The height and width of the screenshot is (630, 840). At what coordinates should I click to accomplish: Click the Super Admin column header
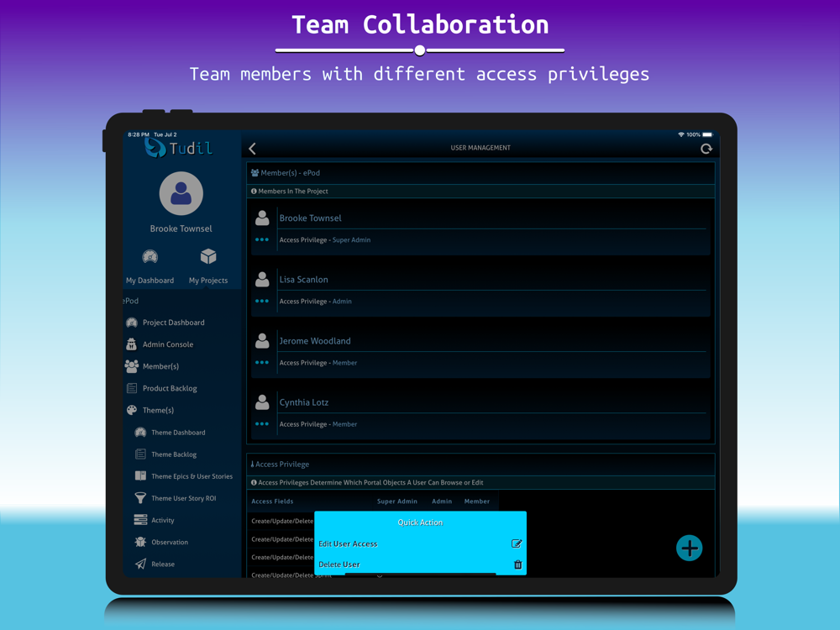[397, 501]
